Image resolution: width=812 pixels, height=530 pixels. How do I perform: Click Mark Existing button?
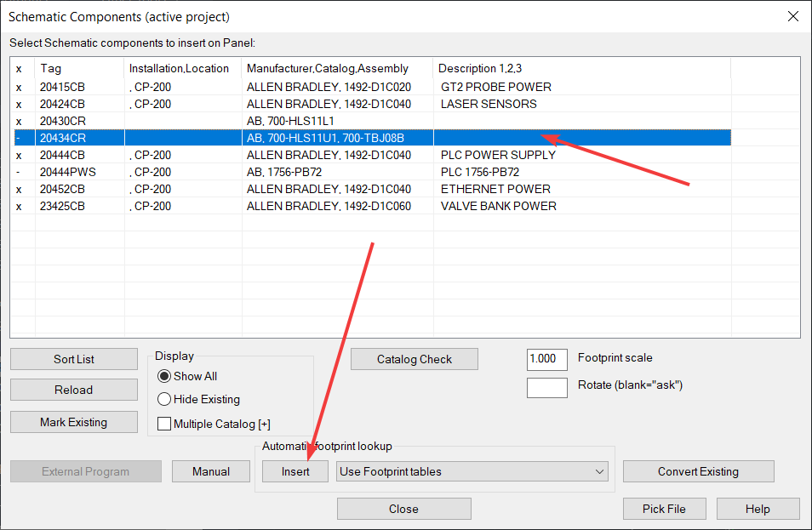coord(74,422)
